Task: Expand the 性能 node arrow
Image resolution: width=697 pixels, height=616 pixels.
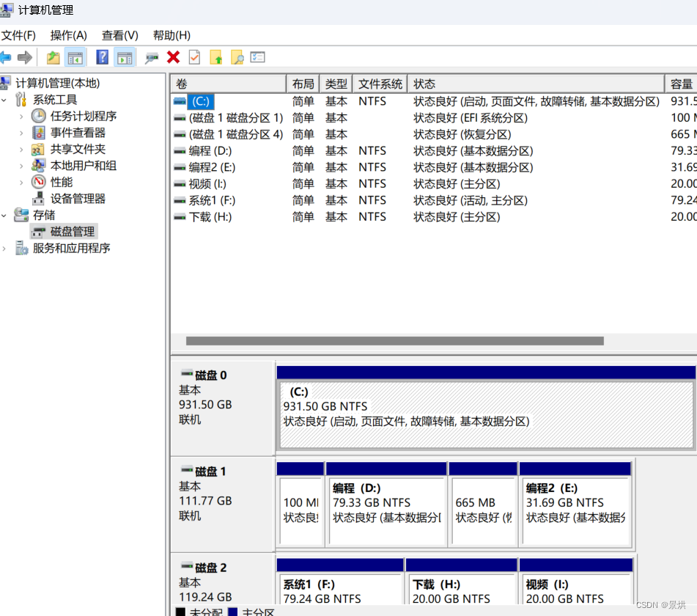Action: (x=21, y=183)
